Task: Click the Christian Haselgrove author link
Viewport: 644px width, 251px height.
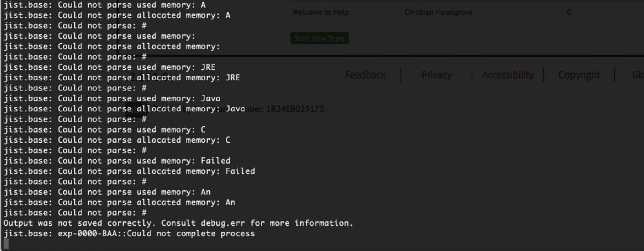Action: click(x=438, y=12)
